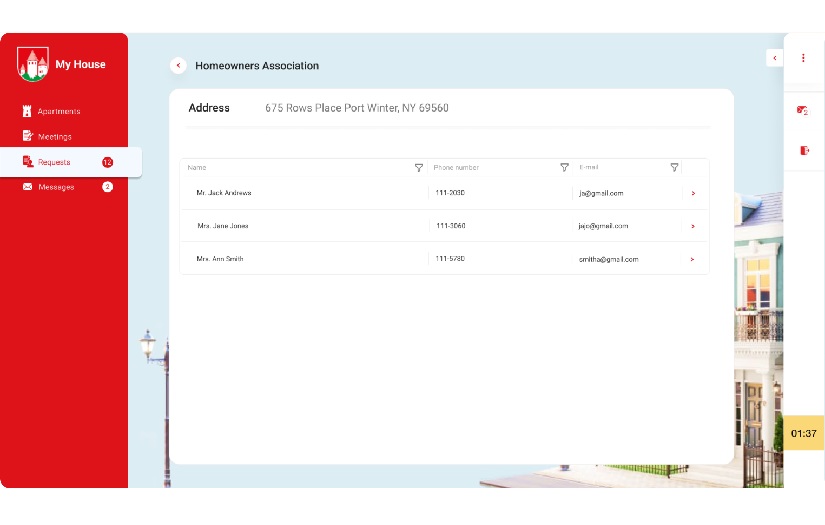Collapse the right side panel chevron
Image resolution: width=825 pixels, height=525 pixels.
(x=774, y=58)
